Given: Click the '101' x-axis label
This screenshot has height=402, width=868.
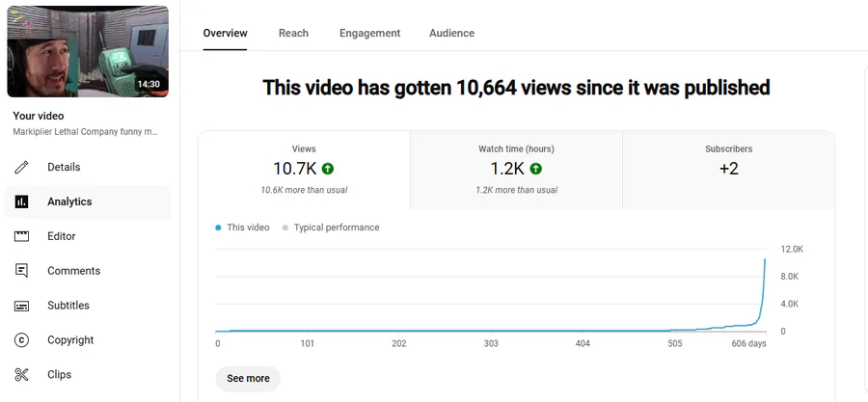Looking at the screenshot, I should click(308, 343).
